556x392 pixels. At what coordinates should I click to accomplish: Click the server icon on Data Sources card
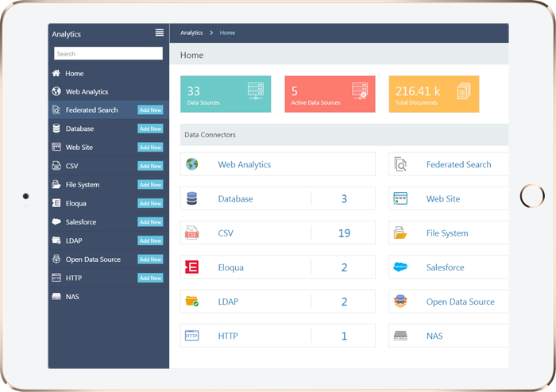[x=256, y=90]
